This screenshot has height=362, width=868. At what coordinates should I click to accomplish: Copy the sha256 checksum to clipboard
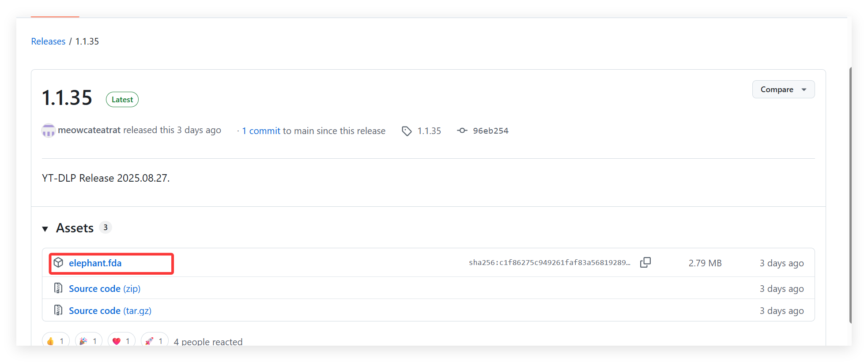point(645,262)
